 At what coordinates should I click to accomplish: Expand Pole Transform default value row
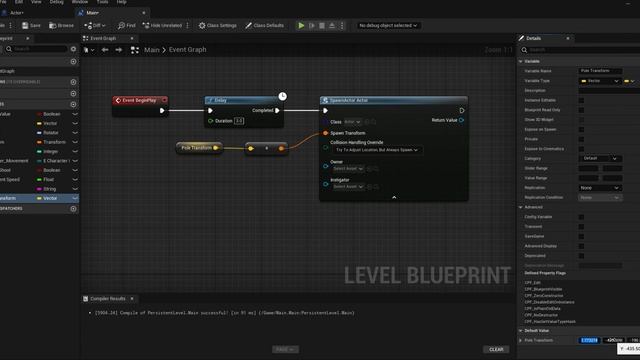pyautogui.click(x=520, y=340)
